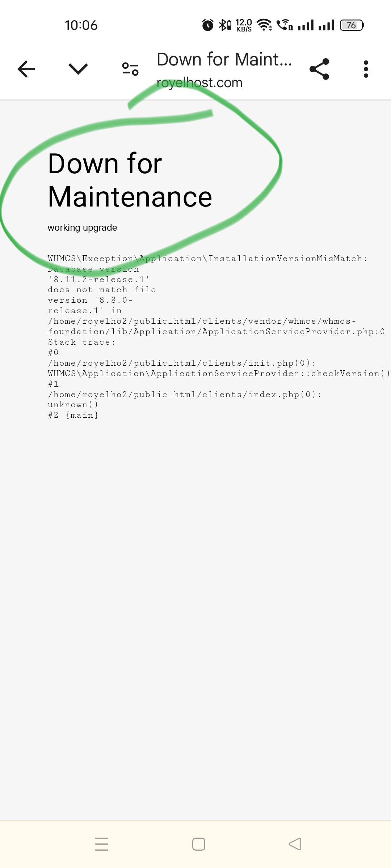Collapse the custom tab with down chevron
Image resolution: width=391 pixels, height=868 pixels.
78,69
